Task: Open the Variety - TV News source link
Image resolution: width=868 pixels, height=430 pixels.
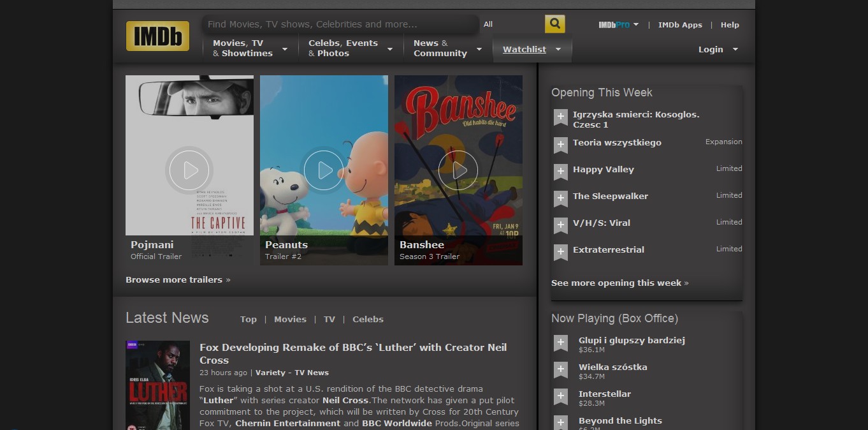Action: 292,373
